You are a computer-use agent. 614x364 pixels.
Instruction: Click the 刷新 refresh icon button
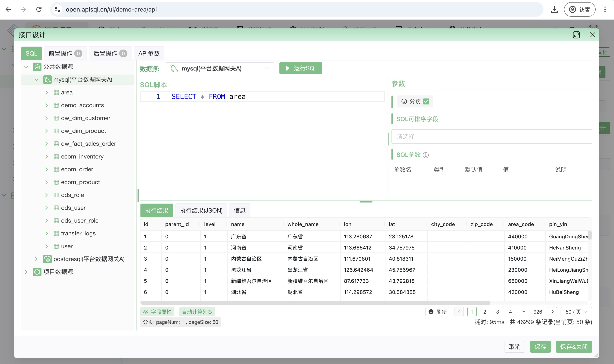pos(437,311)
